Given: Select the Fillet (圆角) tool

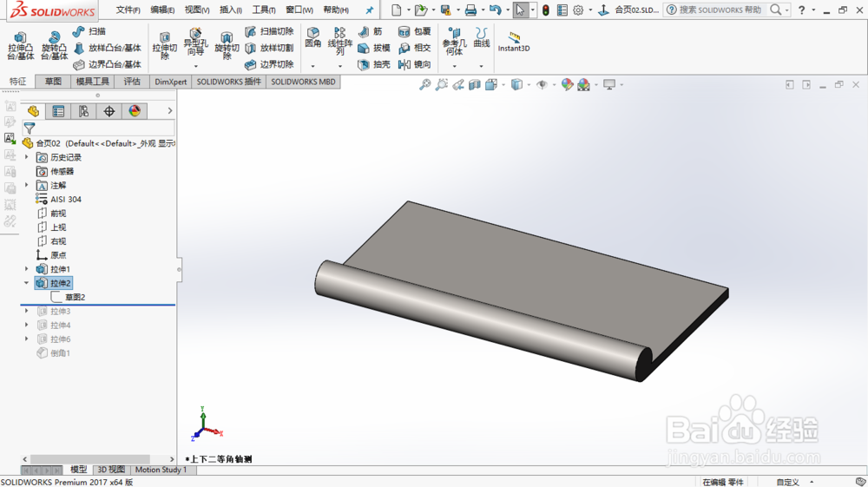Looking at the screenshot, I should point(312,37).
